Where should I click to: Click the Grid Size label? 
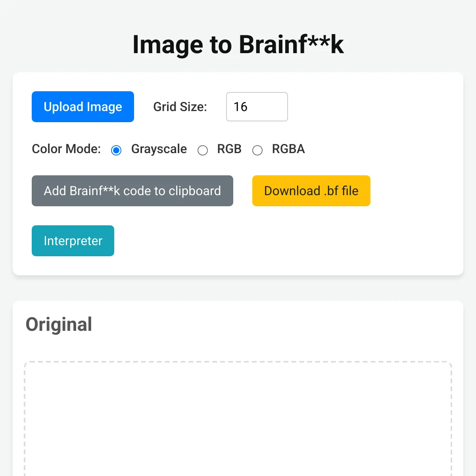pos(180,107)
